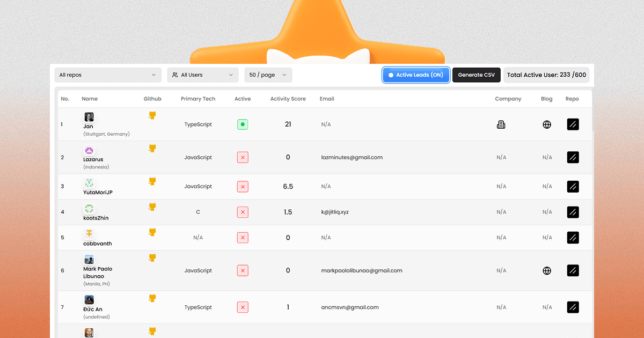Open the 50 per page selector

(268, 75)
